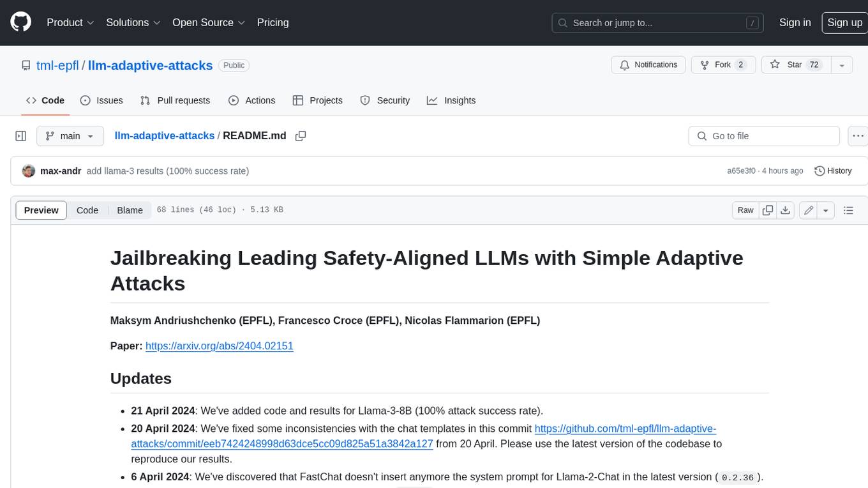This screenshot has height=488, width=868.
Task: Open the README outline list
Action: click(848, 210)
